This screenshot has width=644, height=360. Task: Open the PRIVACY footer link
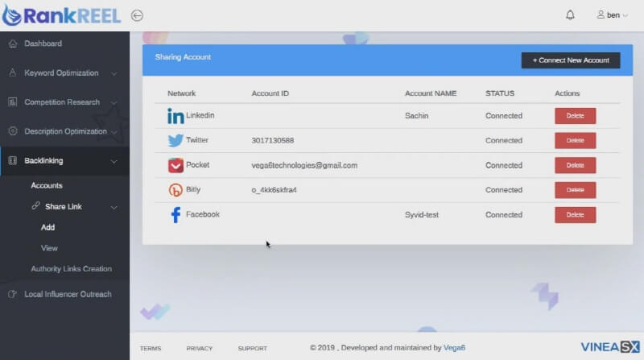pyautogui.click(x=199, y=349)
